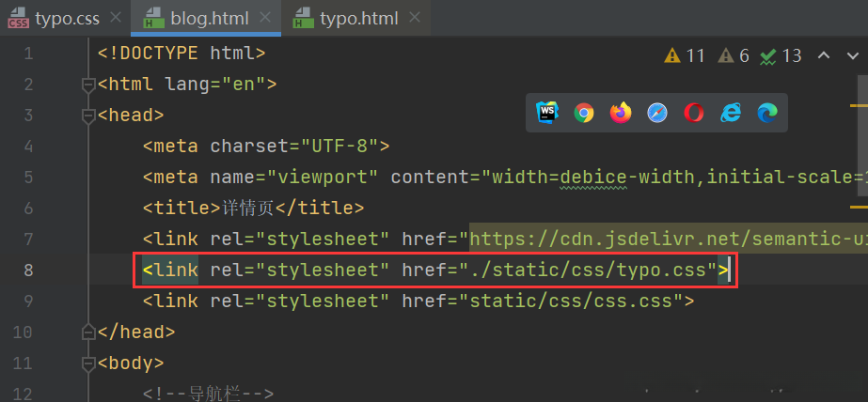Open page in built-in WebStorm preview
Image resolution: width=868 pixels, height=402 pixels.
(x=547, y=113)
